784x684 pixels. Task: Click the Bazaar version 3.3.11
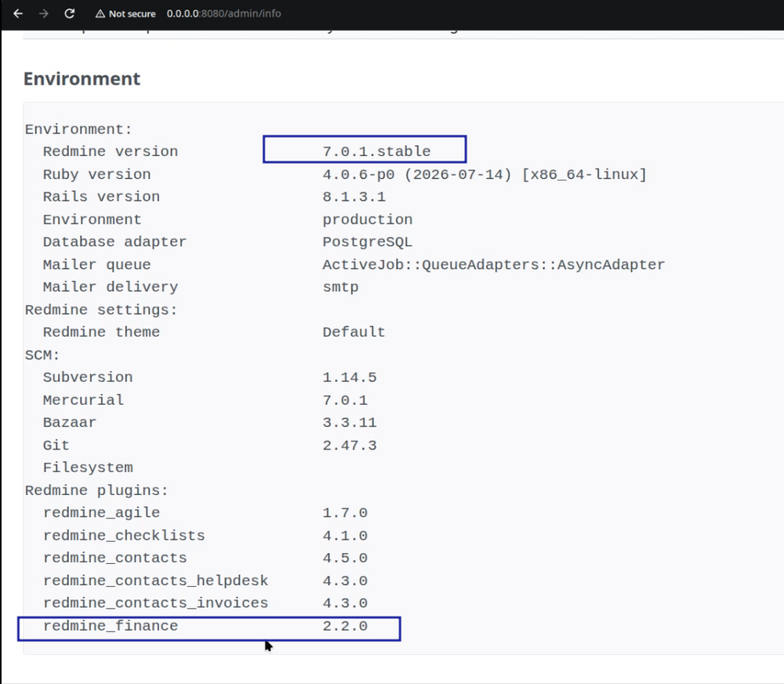click(350, 422)
